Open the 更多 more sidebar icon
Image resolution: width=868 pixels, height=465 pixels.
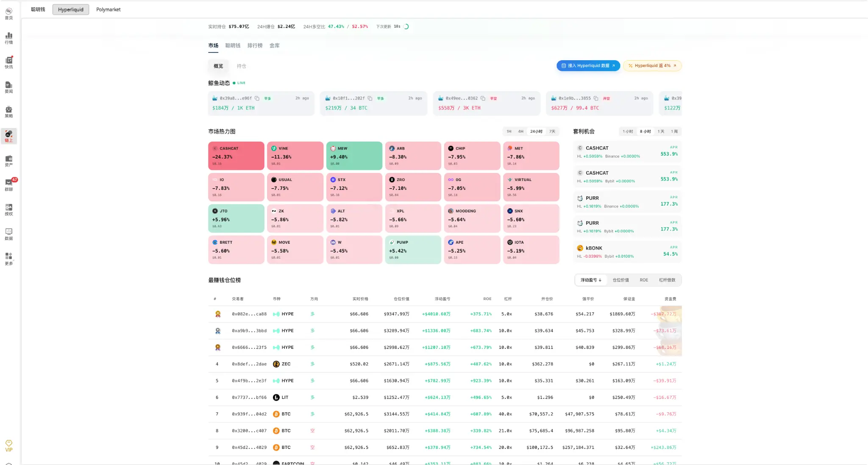point(8,259)
